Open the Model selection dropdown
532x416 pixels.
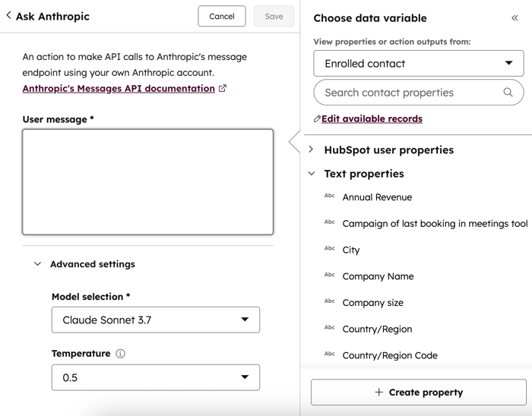[x=156, y=320]
